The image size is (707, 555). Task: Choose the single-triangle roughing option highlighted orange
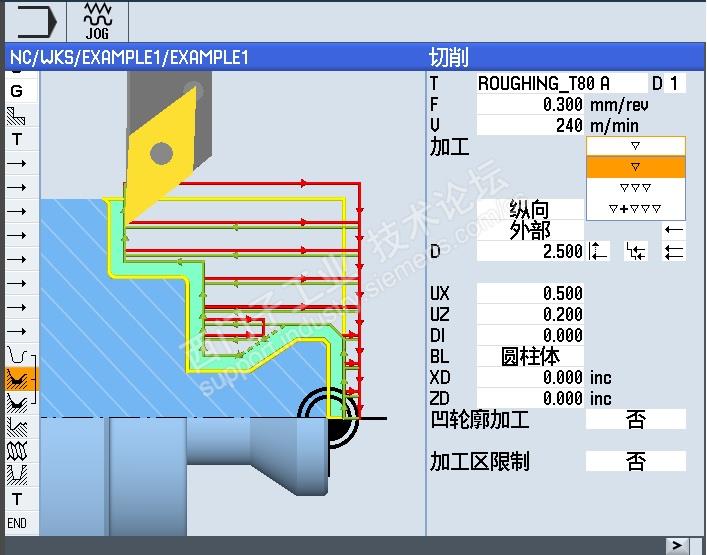click(x=636, y=167)
